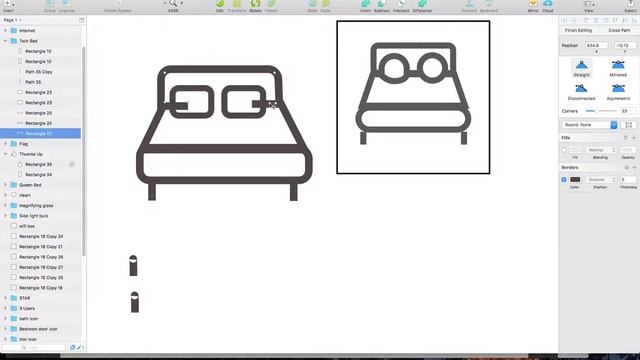Click the Flatten tool icon
The width and height of the screenshot is (640, 360).
(271, 5)
